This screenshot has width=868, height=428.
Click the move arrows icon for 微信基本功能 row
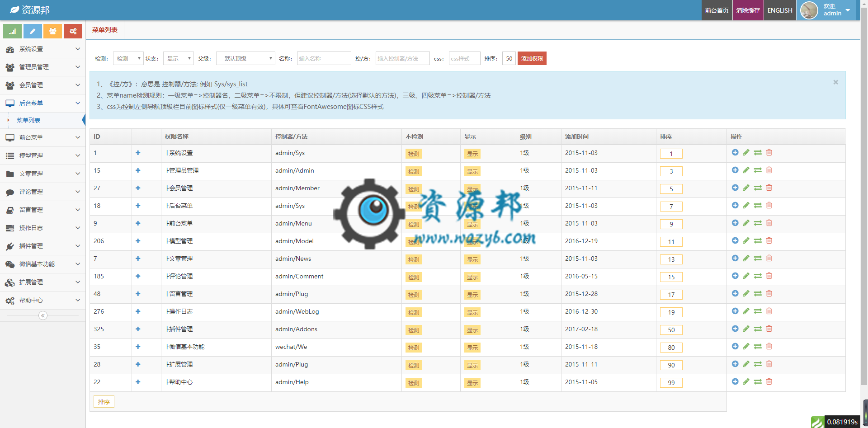click(758, 346)
